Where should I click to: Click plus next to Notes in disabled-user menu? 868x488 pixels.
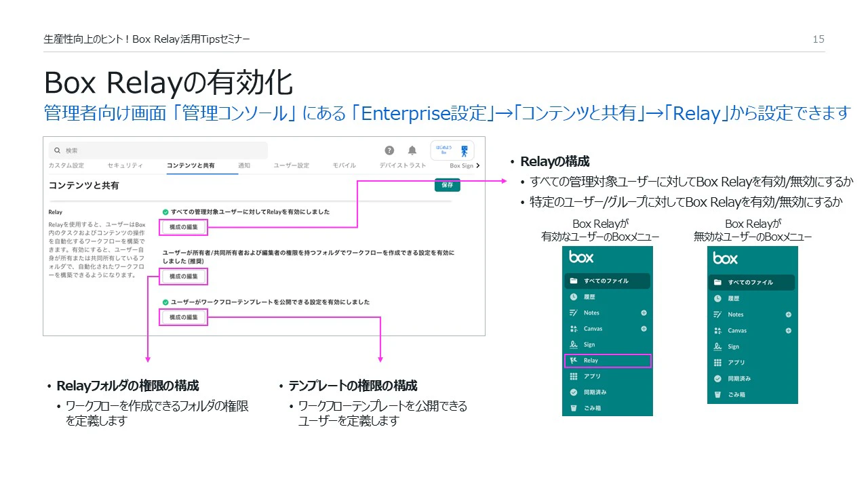(788, 314)
